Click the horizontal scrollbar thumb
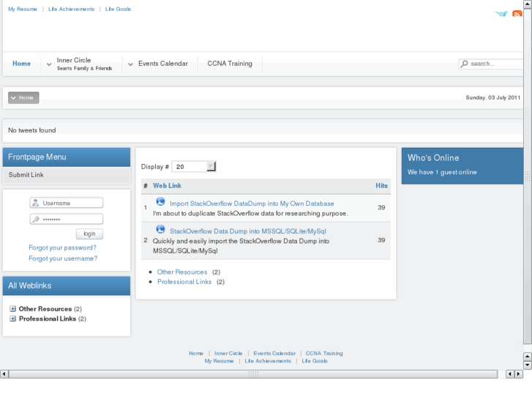532x399 pixels. point(253,374)
